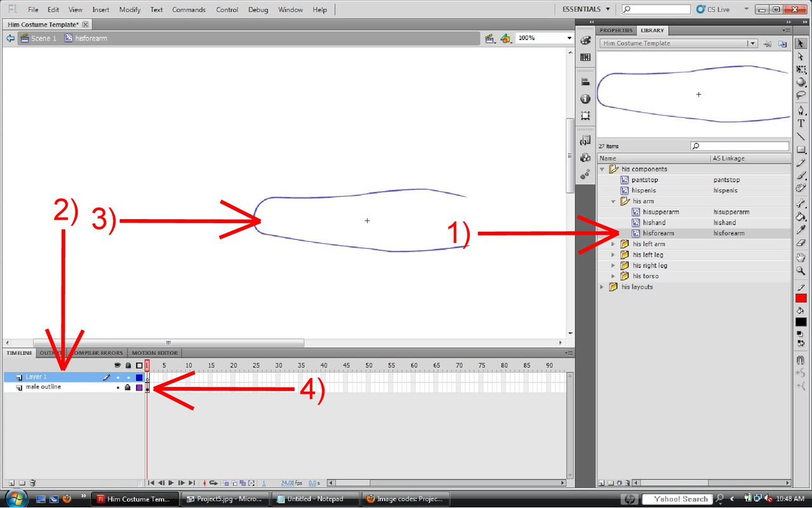Toggle lock on male outline layer
The width and height of the screenshot is (812, 508).
pos(128,387)
